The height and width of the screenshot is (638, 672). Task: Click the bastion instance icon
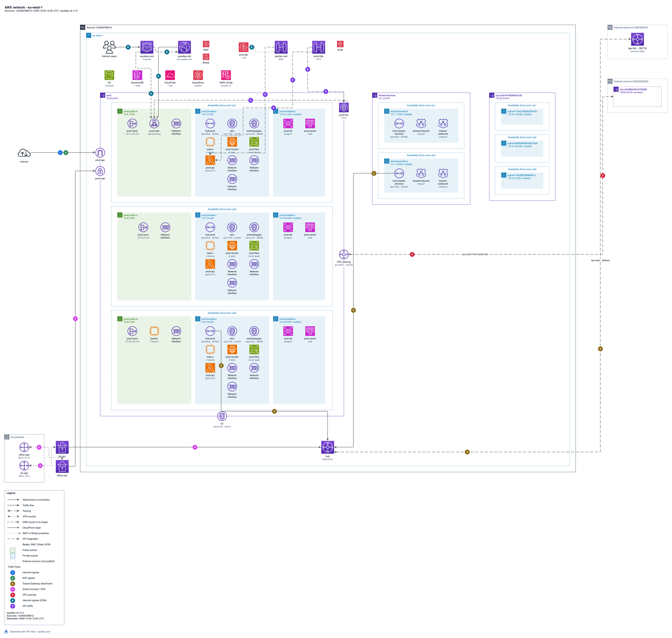[x=154, y=331]
